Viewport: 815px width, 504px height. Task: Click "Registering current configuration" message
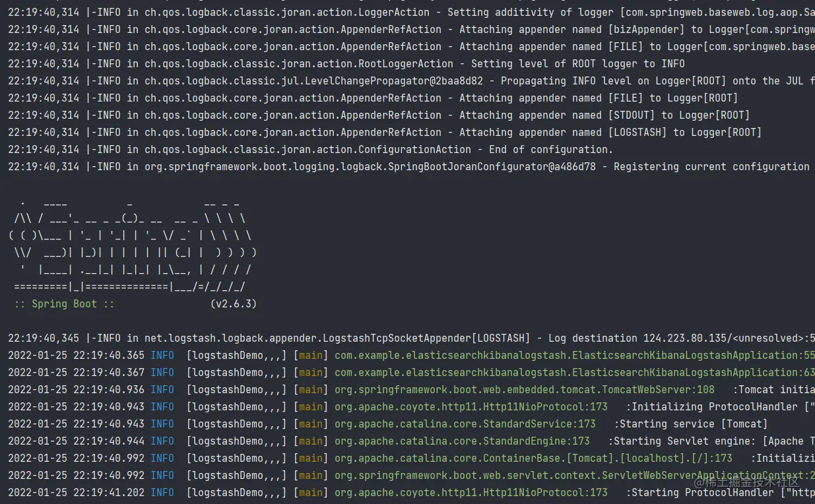(711, 166)
